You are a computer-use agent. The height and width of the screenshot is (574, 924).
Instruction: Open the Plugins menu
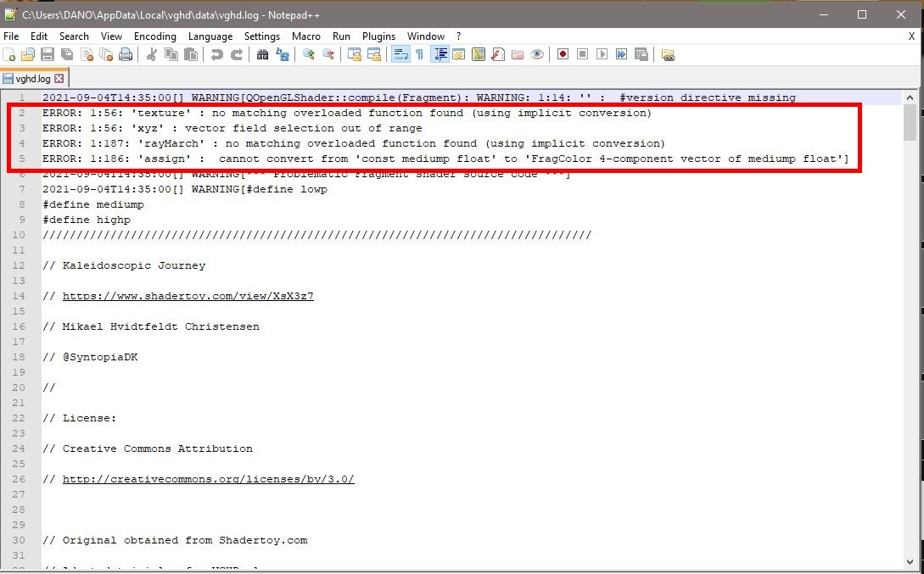tap(378, 36)
